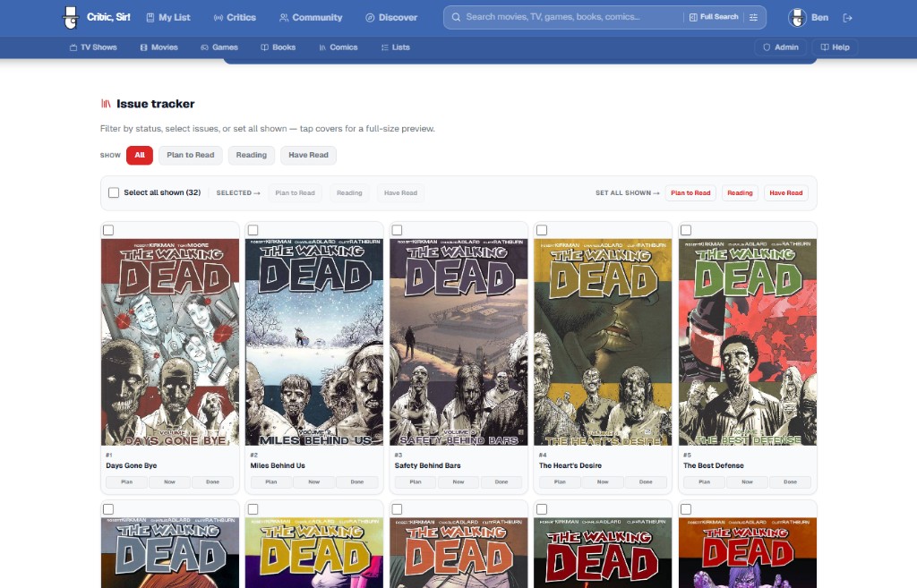Filter issues by 'Have Read' status

click(x=308, y=155)
